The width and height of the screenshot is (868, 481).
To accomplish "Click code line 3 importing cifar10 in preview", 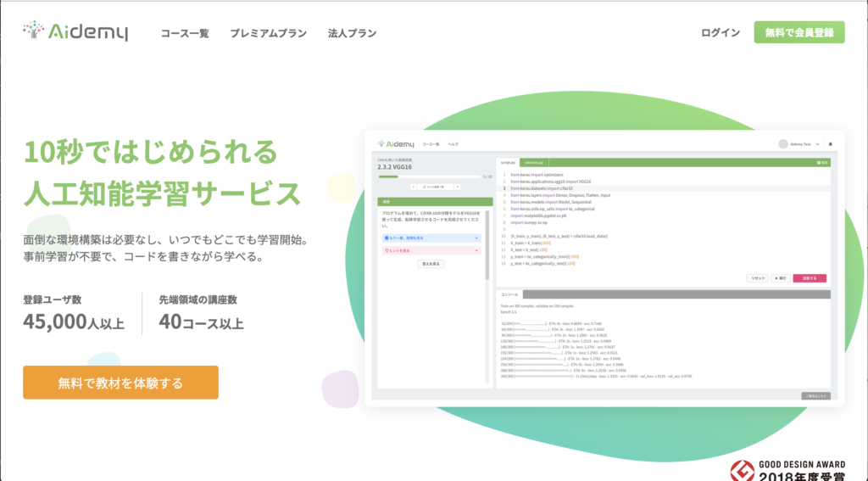I will tap(663, 188).
